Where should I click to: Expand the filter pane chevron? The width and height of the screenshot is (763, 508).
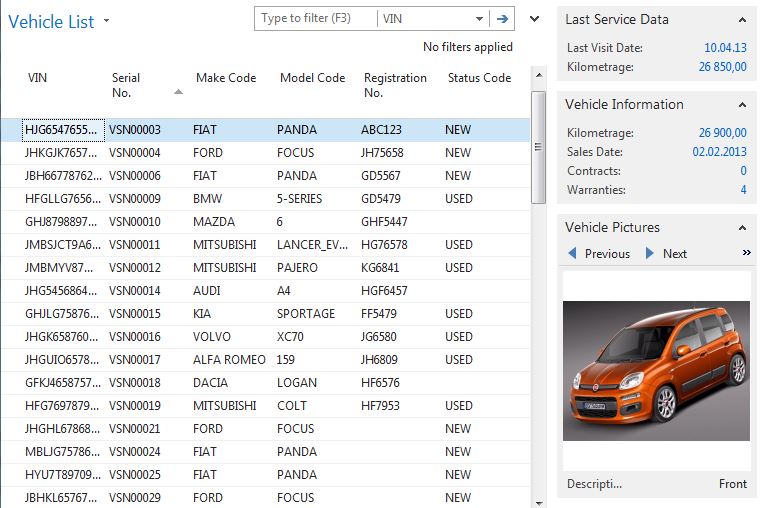pos(534,19)
